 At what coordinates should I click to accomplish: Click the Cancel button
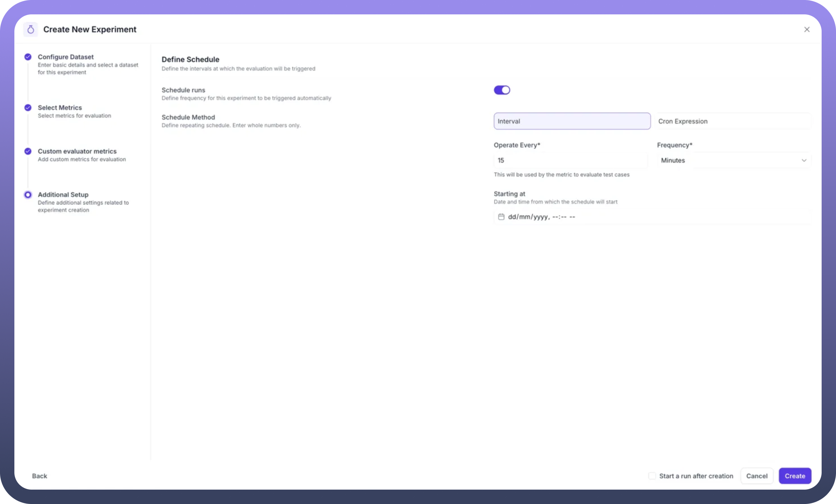pos(757,476)
